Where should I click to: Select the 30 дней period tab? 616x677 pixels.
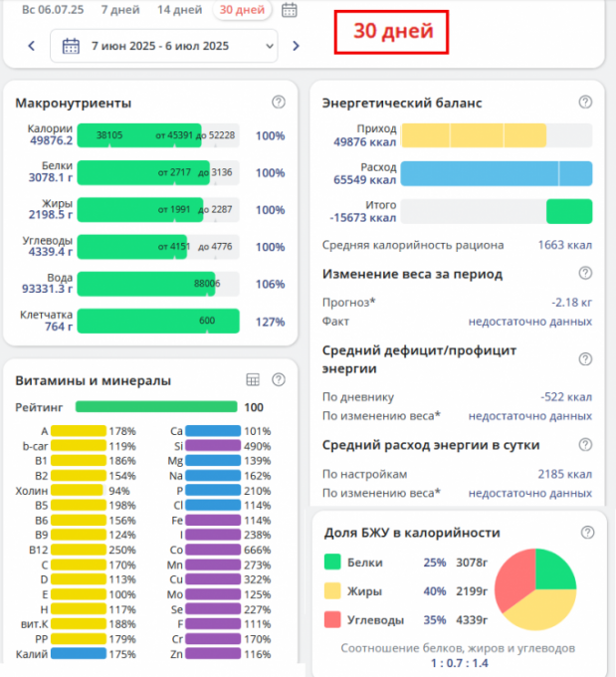tap(241, 10)
